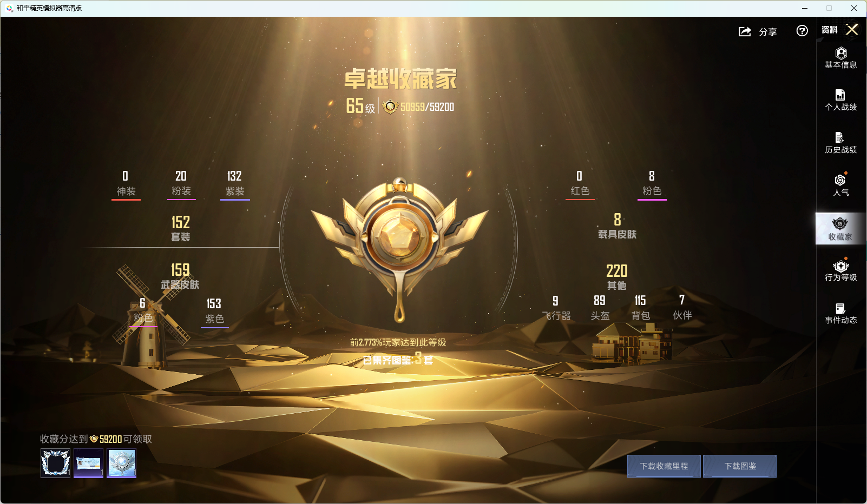Viewport: 867px width, 504px height.
Task: Close the 和平精英模拟器高清版 window
Action: tap(854, 8)
